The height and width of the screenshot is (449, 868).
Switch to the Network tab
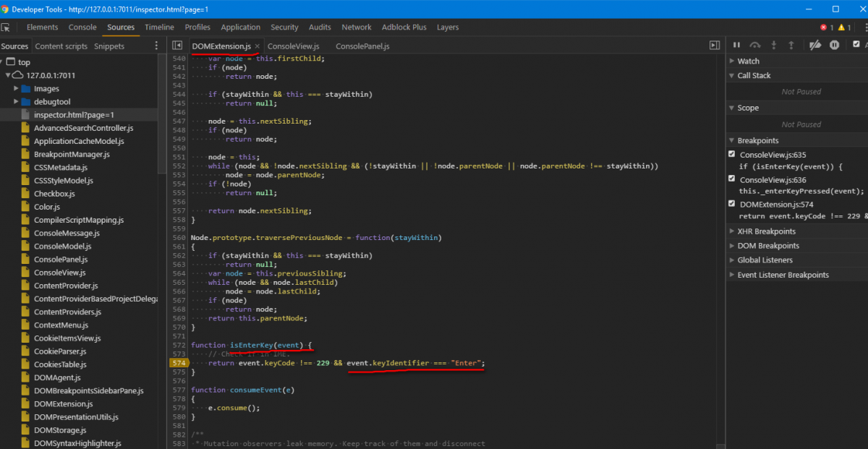pos(356,27)
